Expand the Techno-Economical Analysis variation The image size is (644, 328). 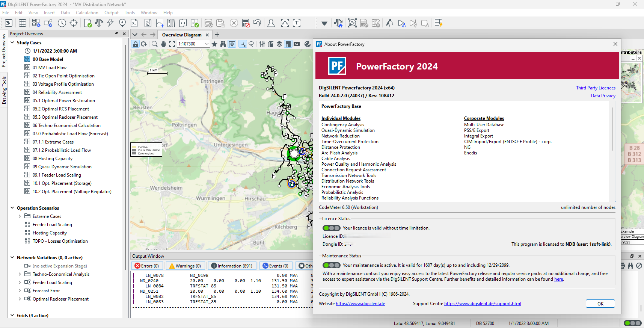click(x=20, y=274)
